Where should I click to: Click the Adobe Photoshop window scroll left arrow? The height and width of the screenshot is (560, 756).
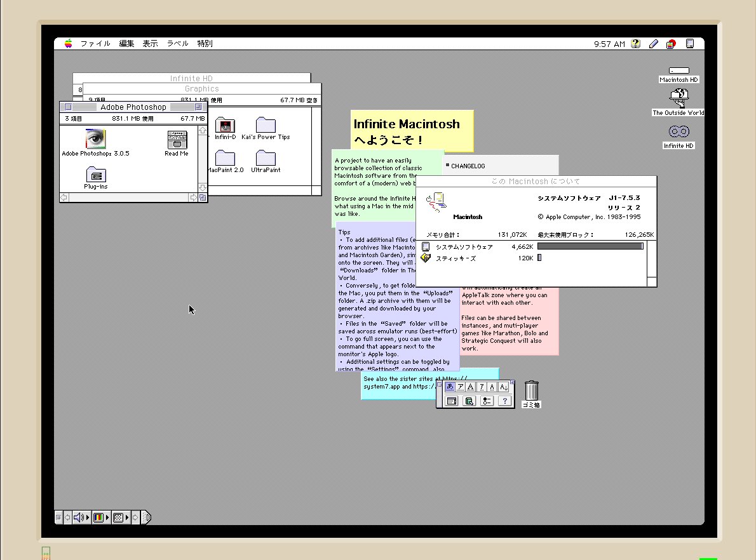64,197
